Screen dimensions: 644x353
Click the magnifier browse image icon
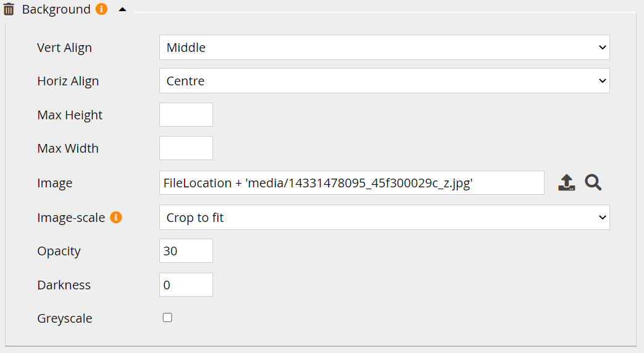[x=593, y=182]
